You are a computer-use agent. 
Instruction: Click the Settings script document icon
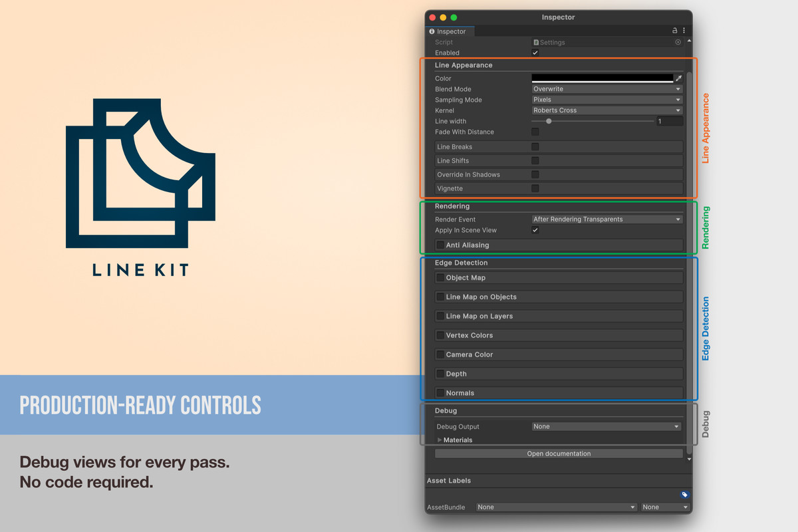coord(536,42)
